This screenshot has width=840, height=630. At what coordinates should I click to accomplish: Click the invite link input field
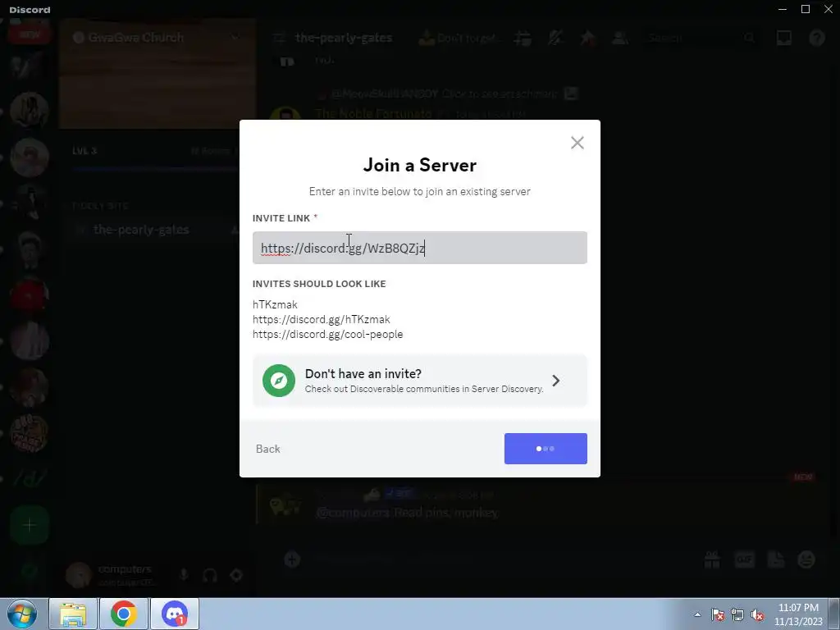(x=419, y=248)
